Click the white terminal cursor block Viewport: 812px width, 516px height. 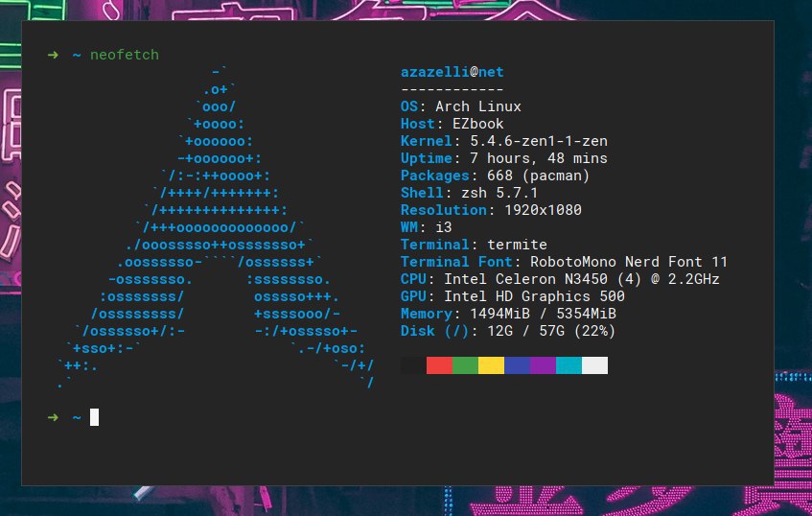(x=94, y=417)
